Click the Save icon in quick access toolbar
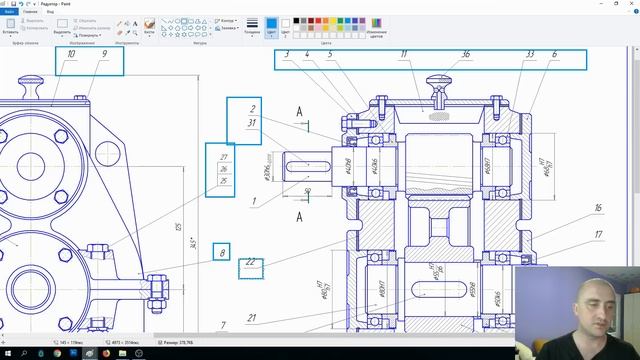 click(x=13, y=4)
